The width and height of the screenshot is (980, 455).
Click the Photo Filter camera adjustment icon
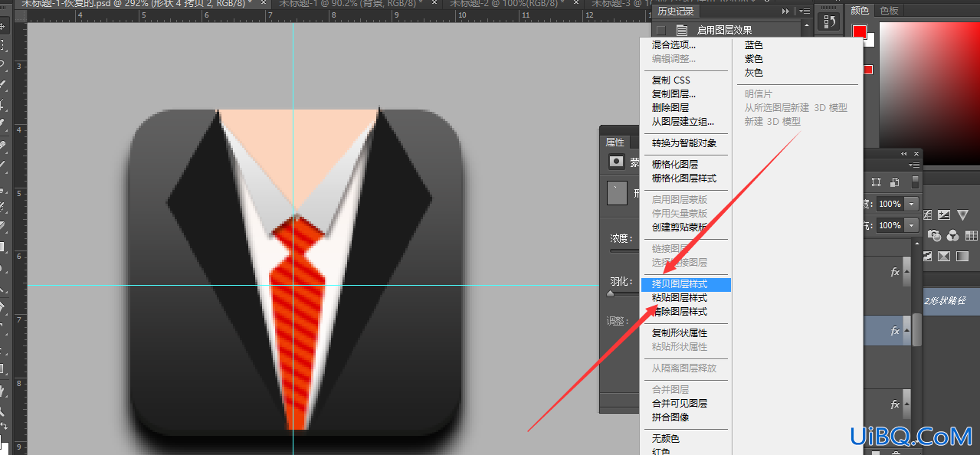[x=935, y=236]
